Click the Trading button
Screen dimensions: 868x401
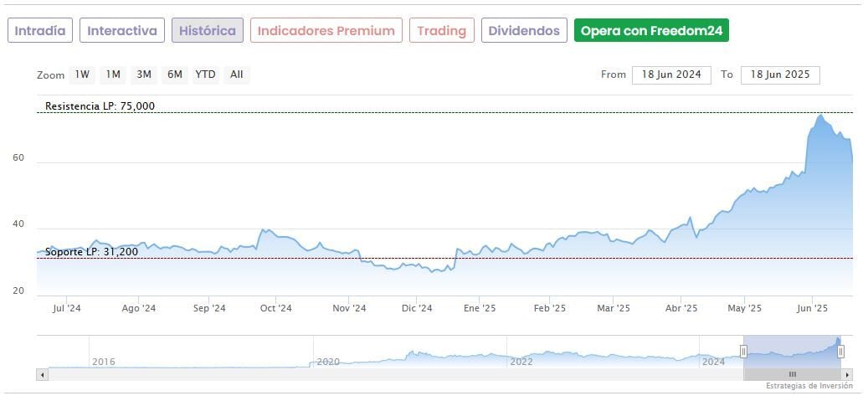pyautogui.click(x=441, y=31)
